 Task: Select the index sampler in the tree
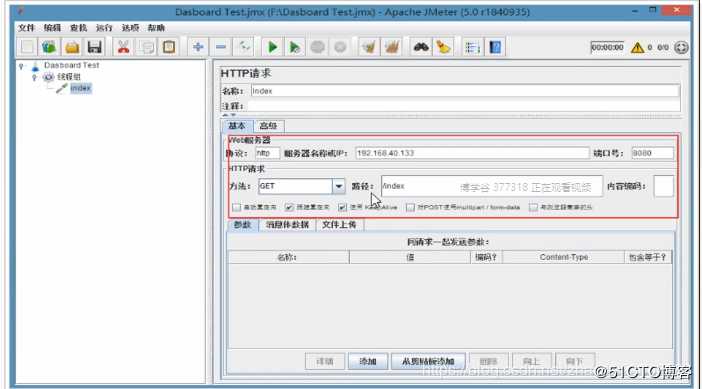pos(81,88)
